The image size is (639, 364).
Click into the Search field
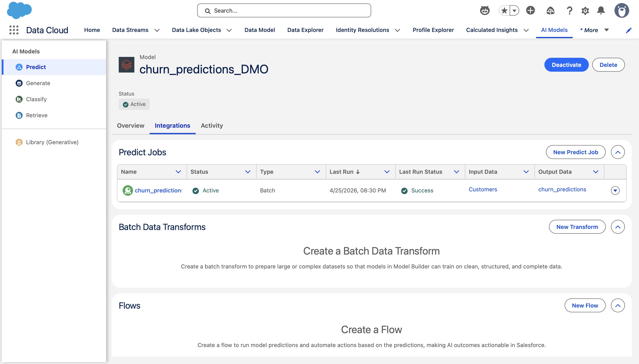[x=284, y=10]
